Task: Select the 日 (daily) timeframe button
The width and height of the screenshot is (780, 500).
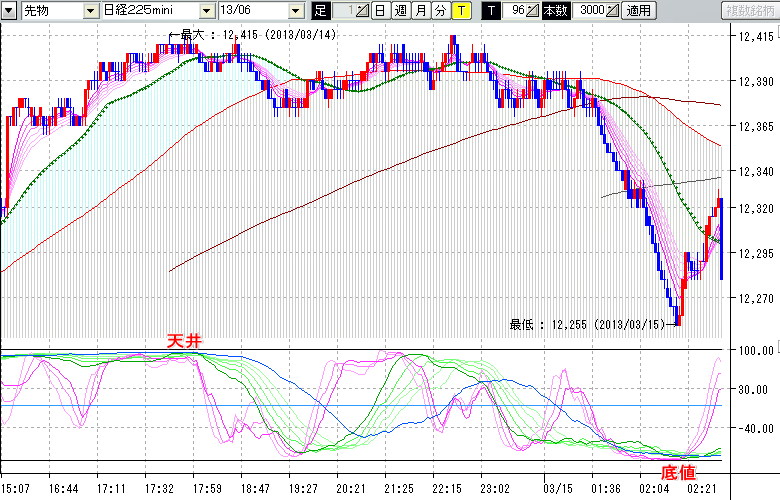Action: (382, 11)
